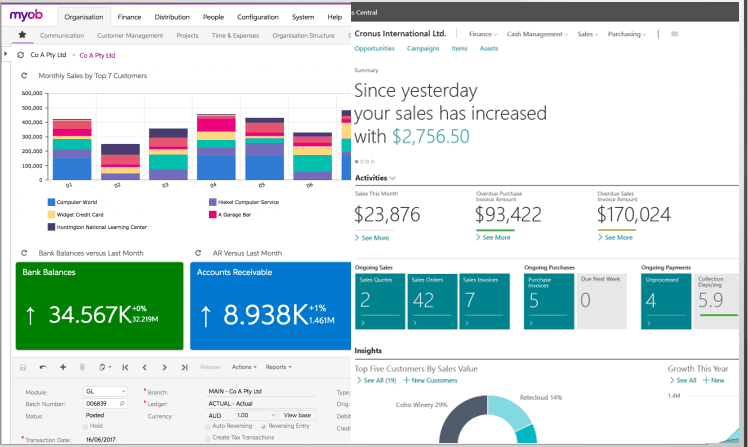This screenshot has width=748, height=447.
Task: Expand the Purchasing menu in Business Central
Action: click(x=627, y=34)
